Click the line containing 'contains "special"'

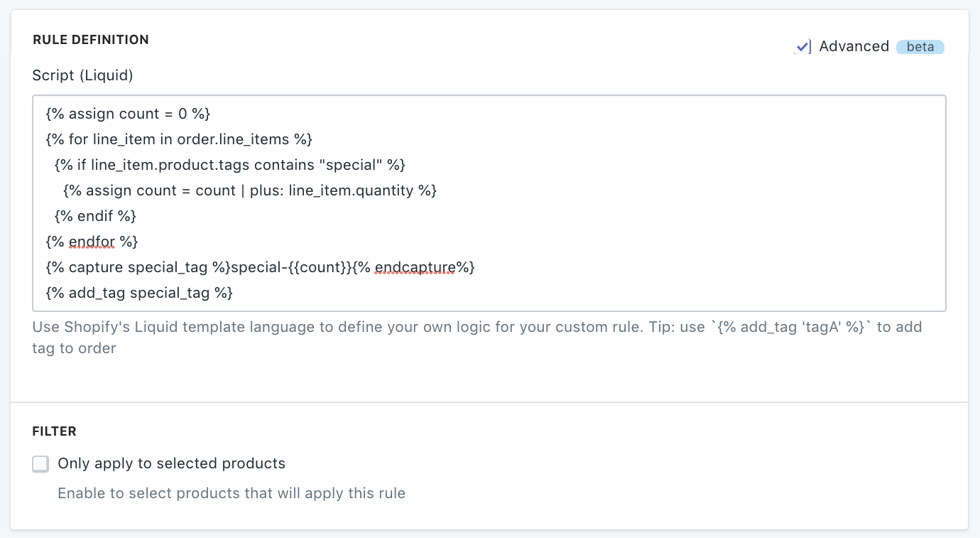[229, 165]
